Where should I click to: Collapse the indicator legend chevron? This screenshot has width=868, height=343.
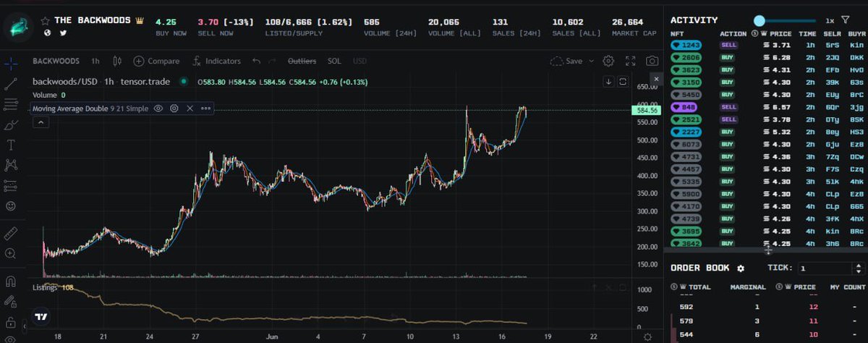[41, 122]
